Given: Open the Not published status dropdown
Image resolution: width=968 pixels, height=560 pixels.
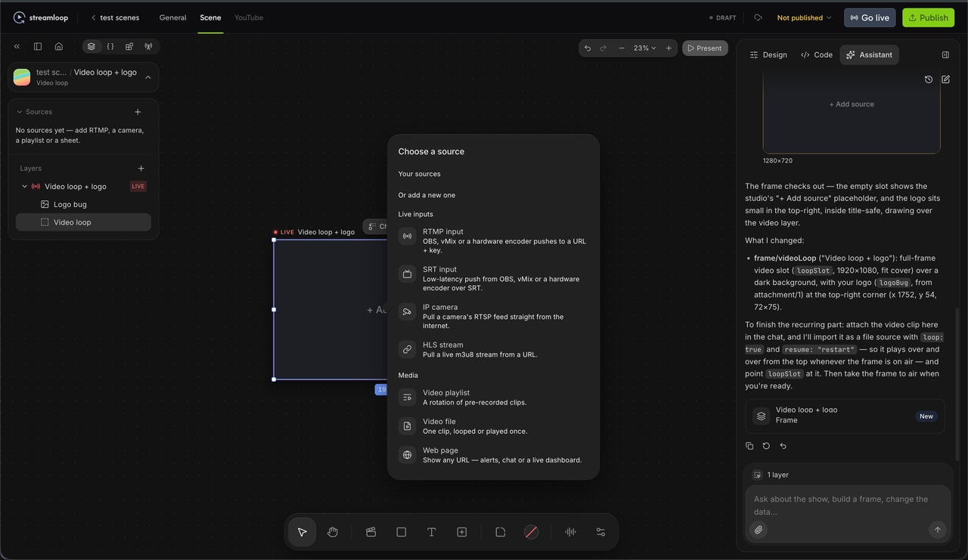Looking at the screenshot, I should point(804,17).
